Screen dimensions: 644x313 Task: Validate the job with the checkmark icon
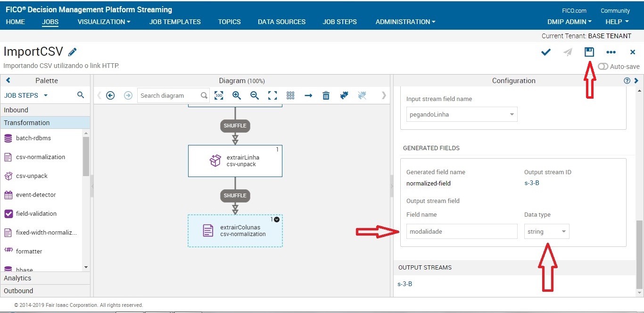tap(545, 52)
